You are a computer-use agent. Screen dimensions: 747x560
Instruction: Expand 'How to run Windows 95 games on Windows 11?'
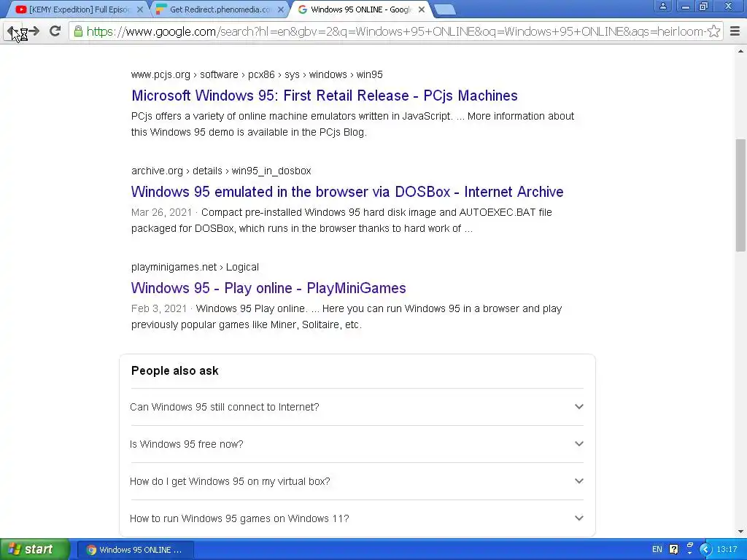(357, 518)
